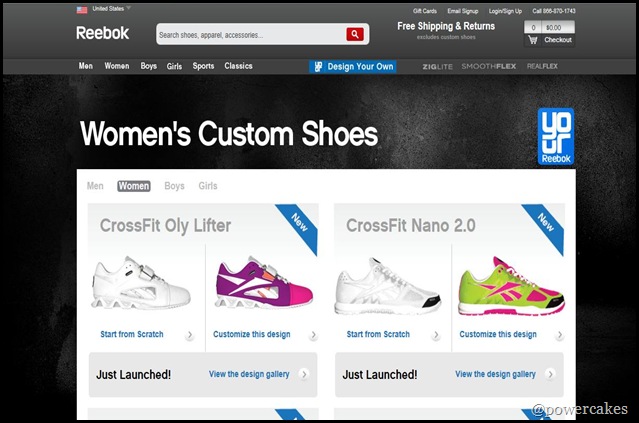Click the Free Shipping & Returns text

[x=446, y=26]
